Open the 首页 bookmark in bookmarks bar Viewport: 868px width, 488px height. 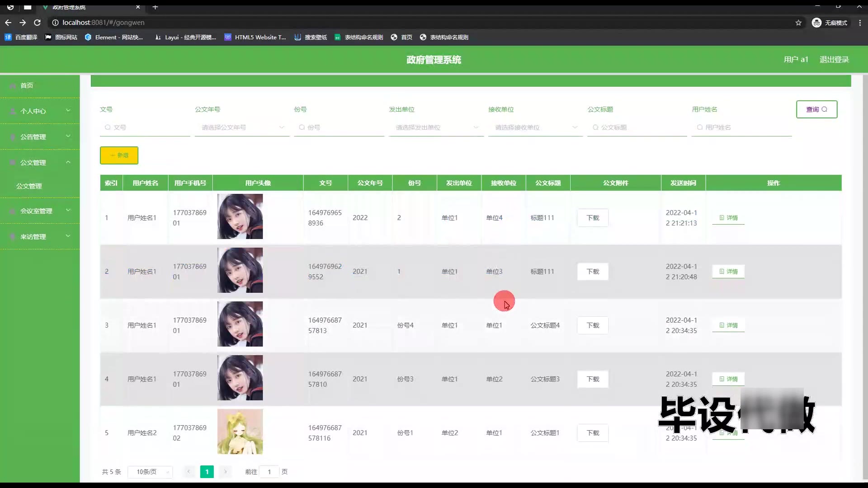[401, 37]
